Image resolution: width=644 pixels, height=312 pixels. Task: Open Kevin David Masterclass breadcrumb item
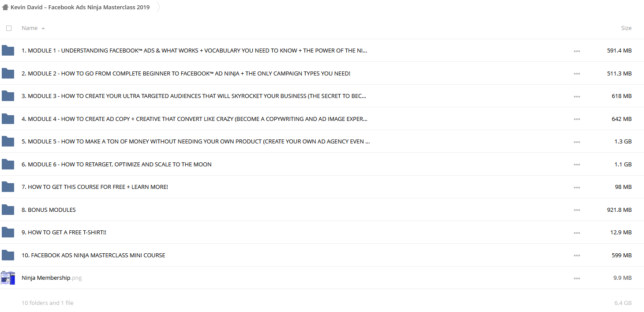(x=80, y=7)
